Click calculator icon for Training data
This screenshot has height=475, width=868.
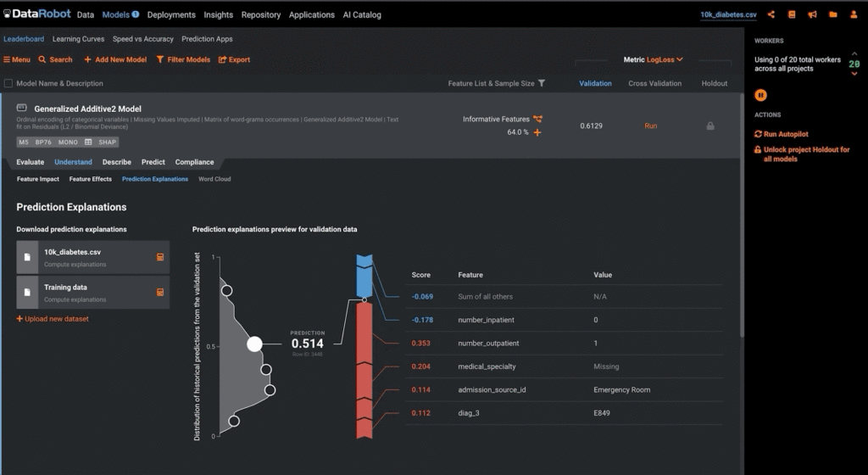coord(159,293)
